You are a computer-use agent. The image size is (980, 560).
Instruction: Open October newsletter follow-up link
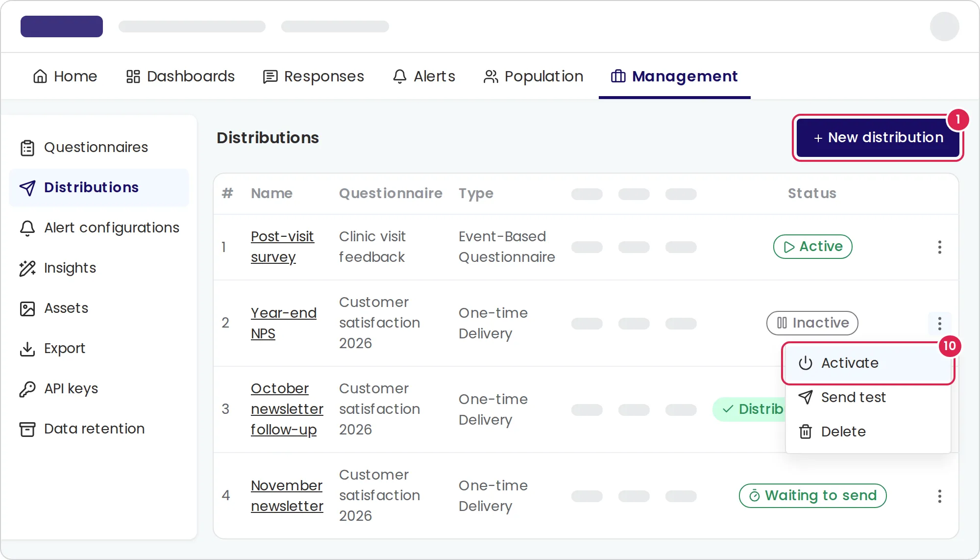click(x=287, y=409)
